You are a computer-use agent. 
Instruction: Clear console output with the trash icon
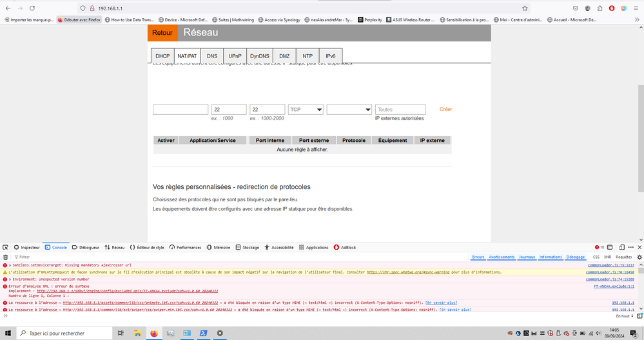pos(5,257)
